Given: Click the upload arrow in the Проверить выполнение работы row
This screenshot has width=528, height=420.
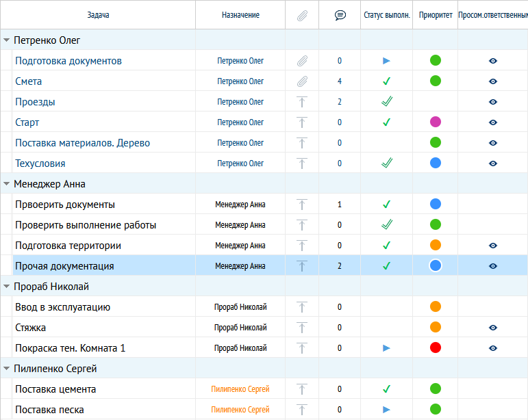Looking at the screenshot, I should click(x=302, y=225).
